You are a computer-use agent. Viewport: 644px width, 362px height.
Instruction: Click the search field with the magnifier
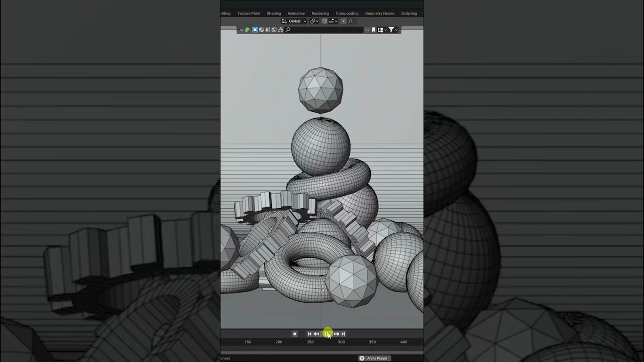pos(325,30)
